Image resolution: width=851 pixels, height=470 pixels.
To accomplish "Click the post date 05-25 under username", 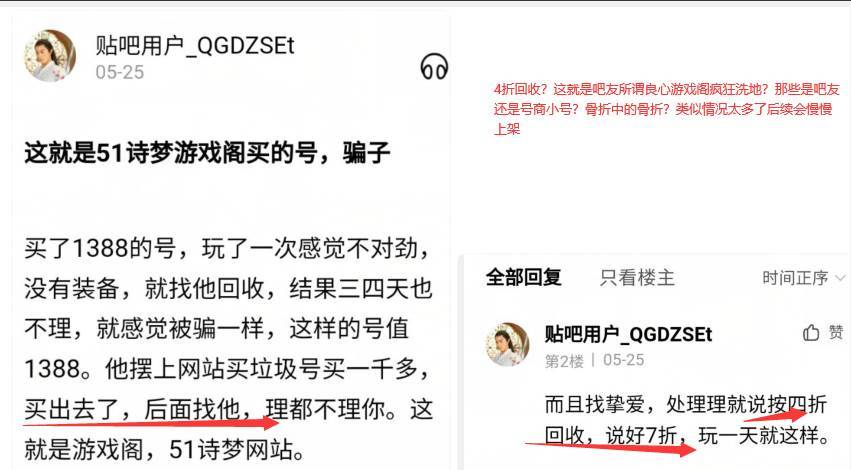I will tap(120, 72).
